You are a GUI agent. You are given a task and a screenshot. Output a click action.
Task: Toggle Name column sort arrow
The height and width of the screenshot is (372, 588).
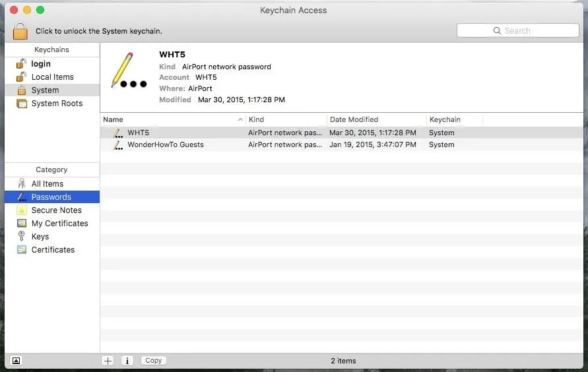(240, 119)
